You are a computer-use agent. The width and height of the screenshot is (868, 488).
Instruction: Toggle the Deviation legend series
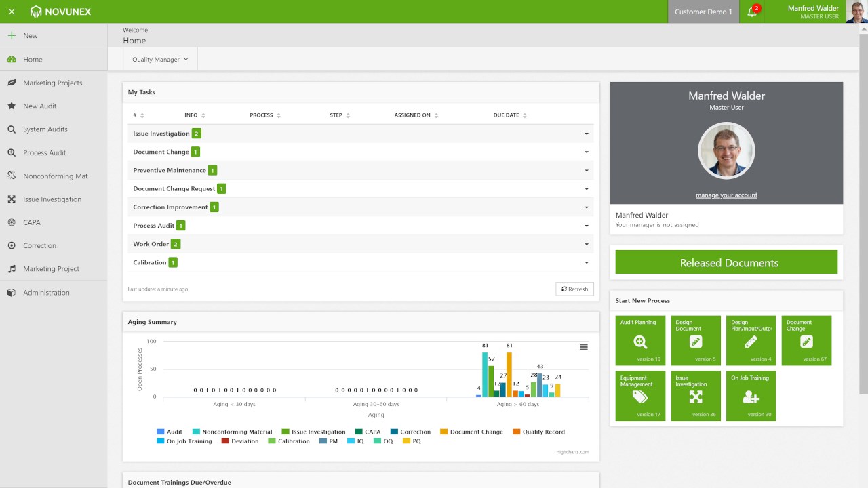tap(240, 441)
